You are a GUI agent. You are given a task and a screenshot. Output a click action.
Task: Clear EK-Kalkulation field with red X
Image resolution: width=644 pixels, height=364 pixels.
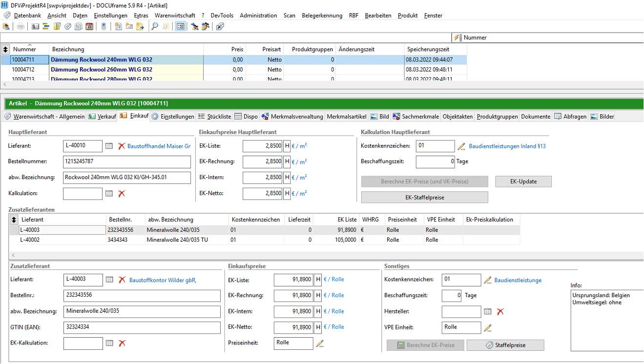point(122,343)
